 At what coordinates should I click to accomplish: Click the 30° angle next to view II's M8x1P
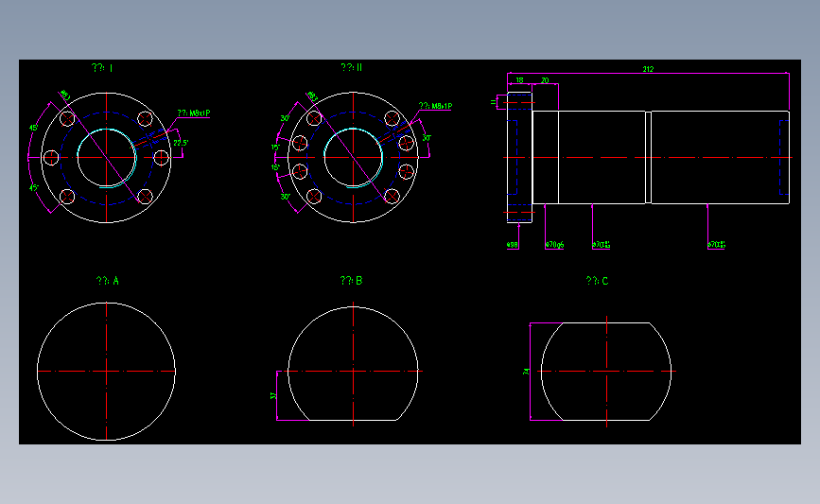[x=427, y=138]
